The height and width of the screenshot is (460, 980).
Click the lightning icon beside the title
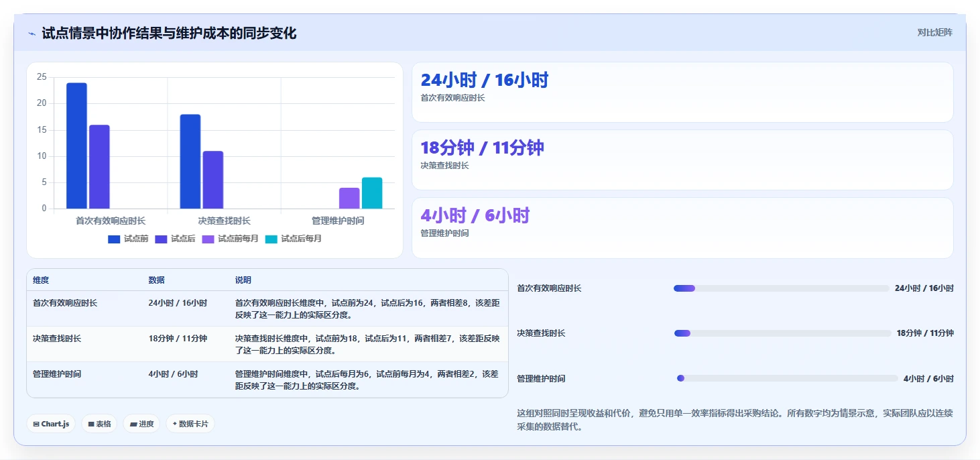tap(32, 34)
